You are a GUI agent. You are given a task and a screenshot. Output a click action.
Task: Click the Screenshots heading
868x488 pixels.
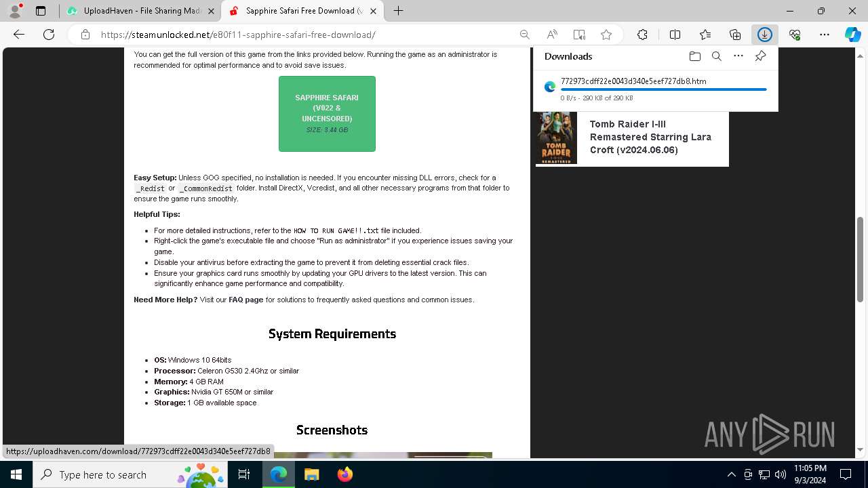tap(332, 430)
